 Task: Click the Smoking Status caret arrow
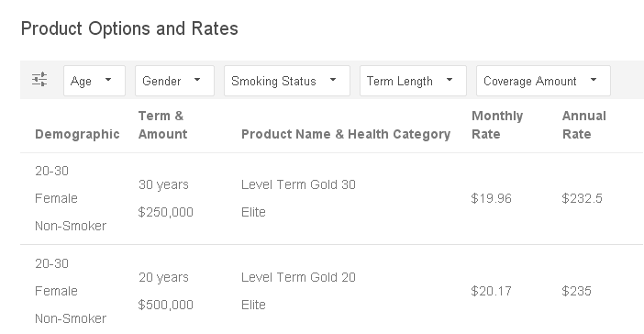(333, 80)
